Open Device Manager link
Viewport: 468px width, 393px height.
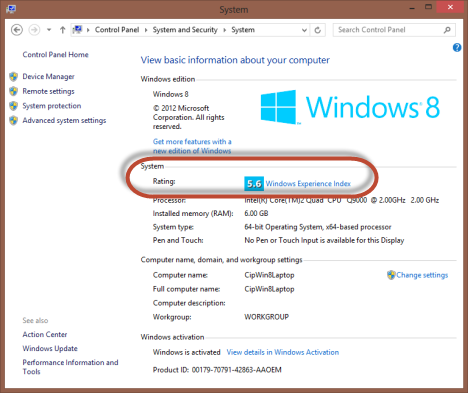click(x=48, y=77)
